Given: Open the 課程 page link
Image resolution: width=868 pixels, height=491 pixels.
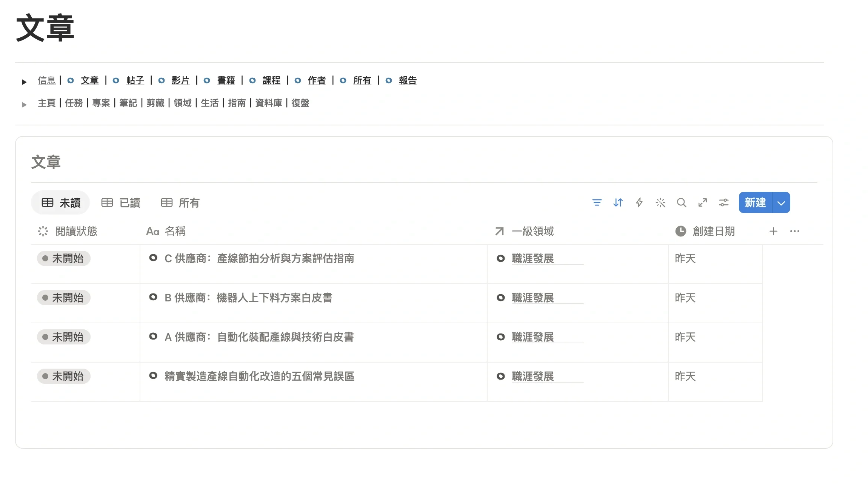Looking at the screenshot, I should click(x=271, y=80).
